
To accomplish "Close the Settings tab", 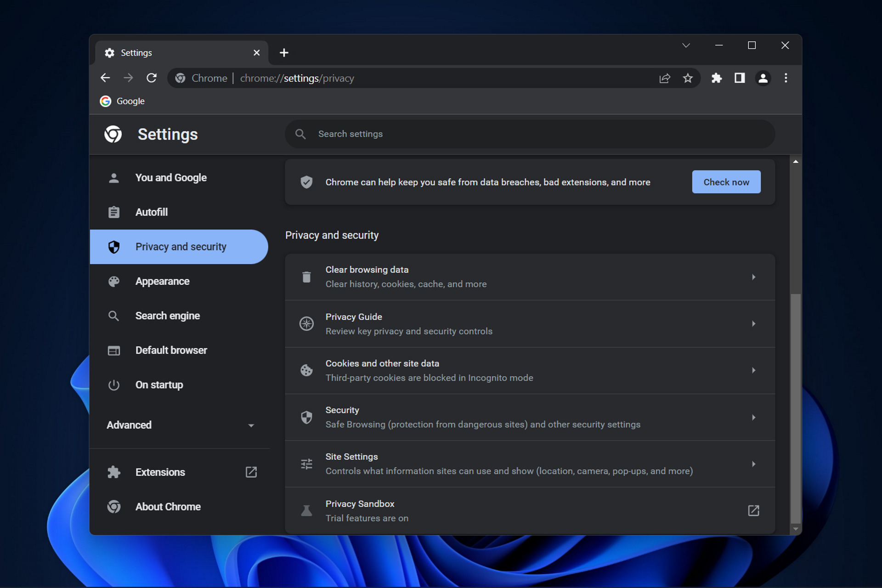I will click(x=256, y=53).
